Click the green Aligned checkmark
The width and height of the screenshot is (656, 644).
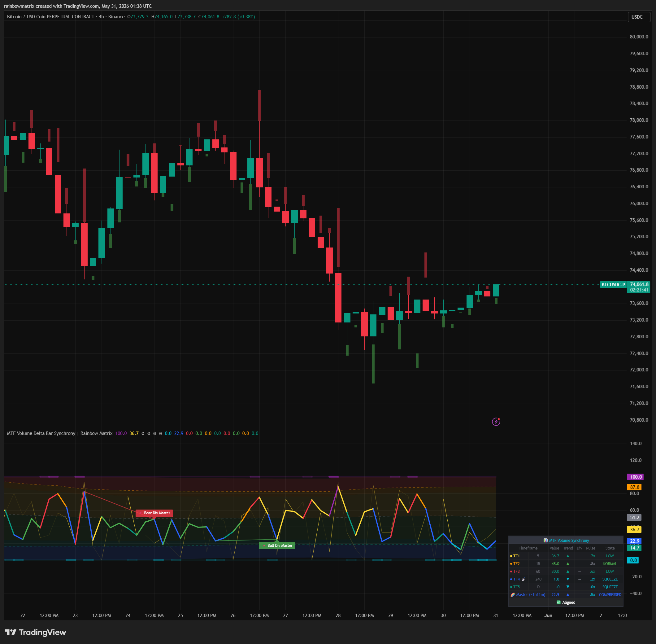pos(559,602)
